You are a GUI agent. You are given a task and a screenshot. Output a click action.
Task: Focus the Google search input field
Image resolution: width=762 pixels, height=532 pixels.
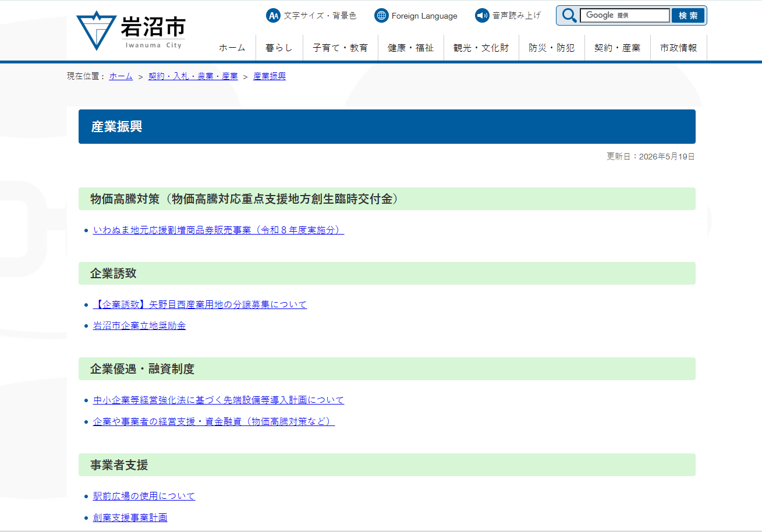click(625, 16)
